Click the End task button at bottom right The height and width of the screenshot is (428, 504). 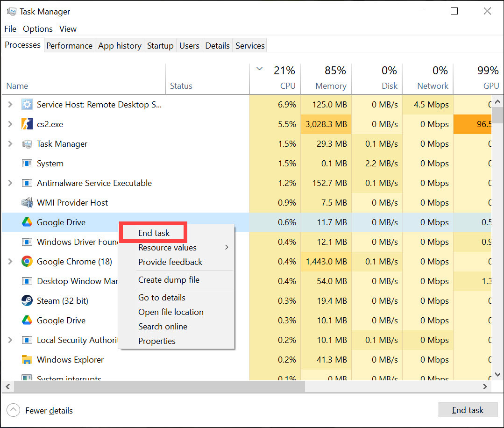point(468,410)
